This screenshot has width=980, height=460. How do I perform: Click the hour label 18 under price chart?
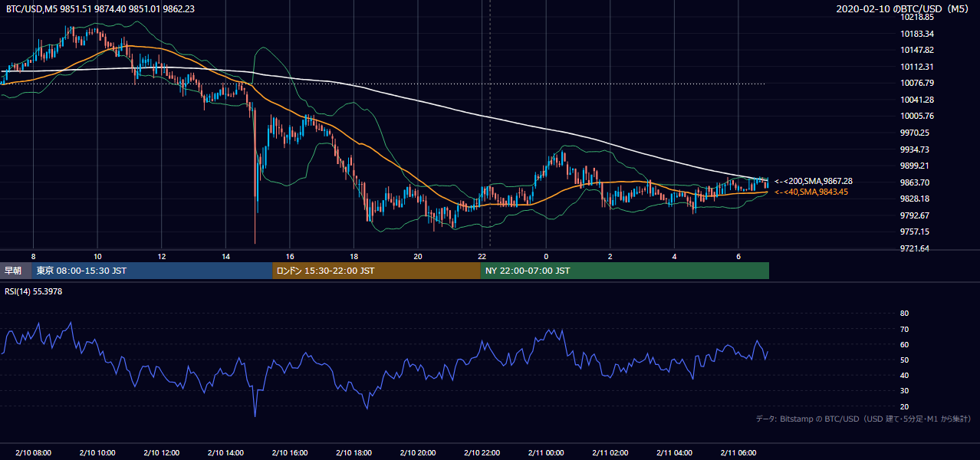click(x=354, y=256)
